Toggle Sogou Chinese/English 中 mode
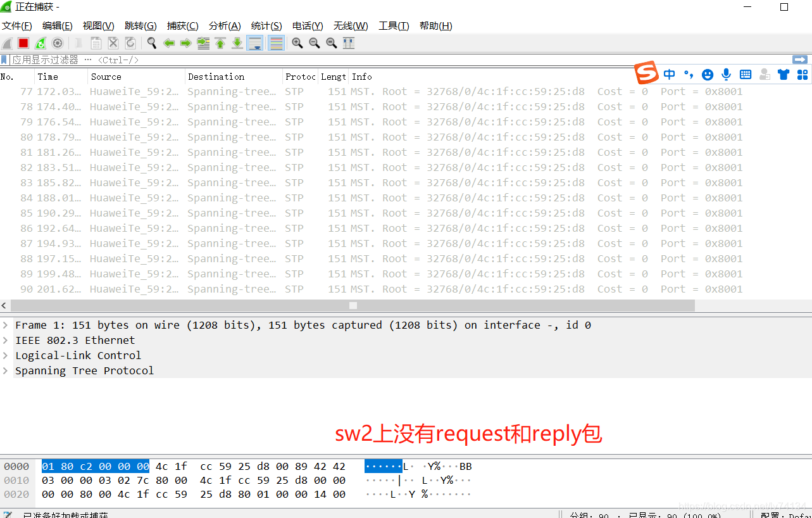Image resolution: width=812 pixels, height=518 pixels. 670,75
